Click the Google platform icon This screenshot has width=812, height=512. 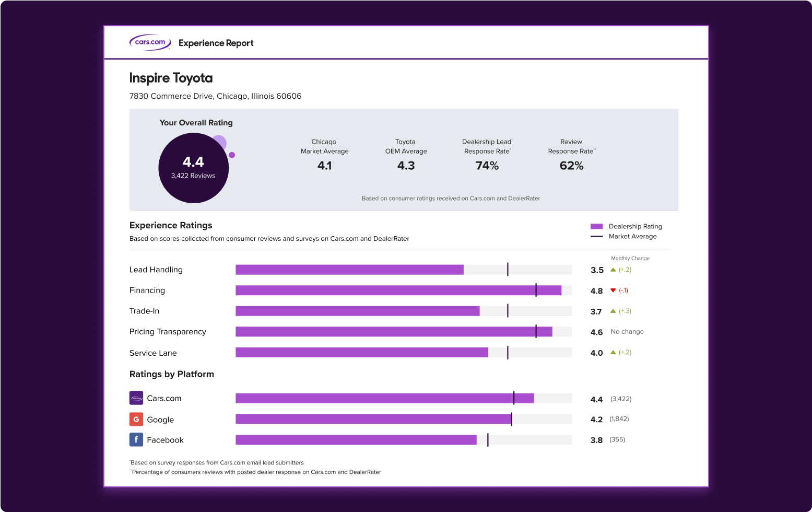coord(136,419)
